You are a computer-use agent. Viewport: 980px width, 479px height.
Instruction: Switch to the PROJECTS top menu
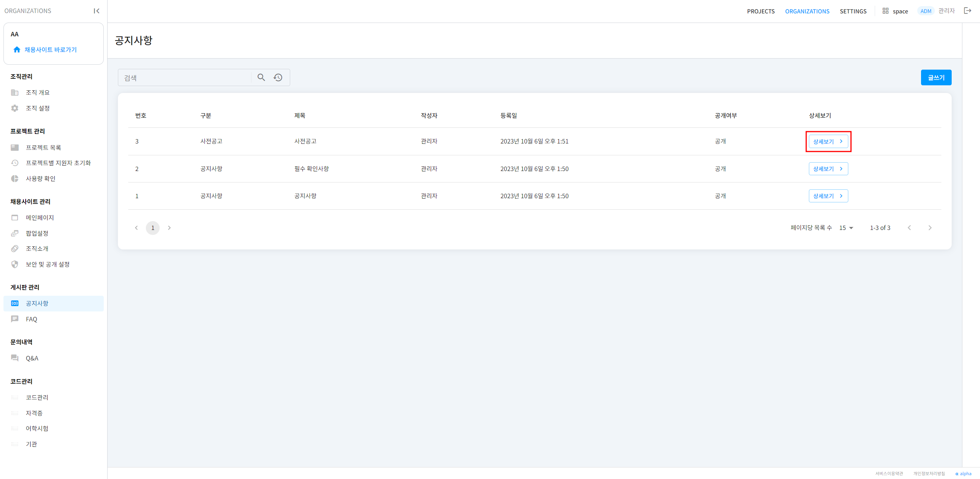(761, 11)
